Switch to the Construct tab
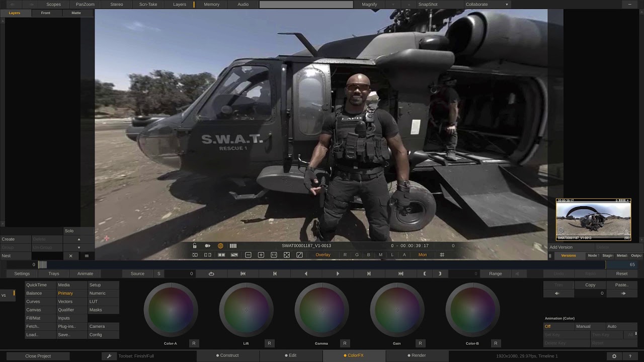This screenshot has height=362, width=644. (x=227, y=355)
